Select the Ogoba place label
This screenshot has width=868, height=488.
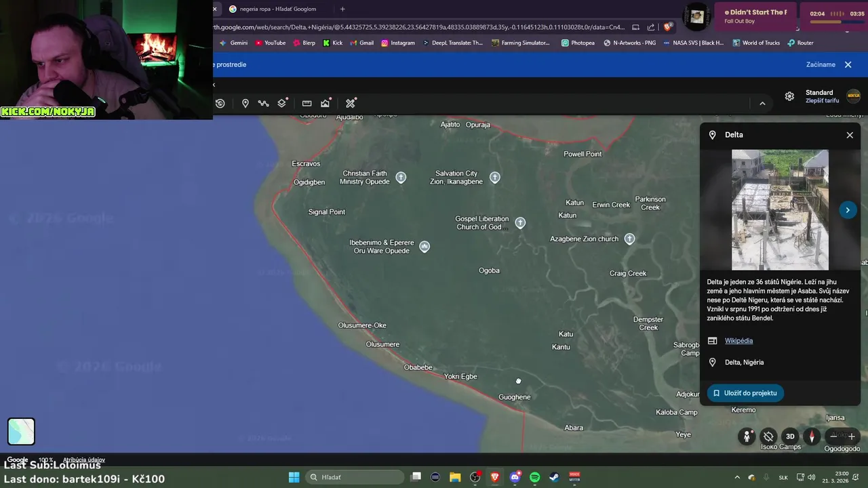point(489,270)
